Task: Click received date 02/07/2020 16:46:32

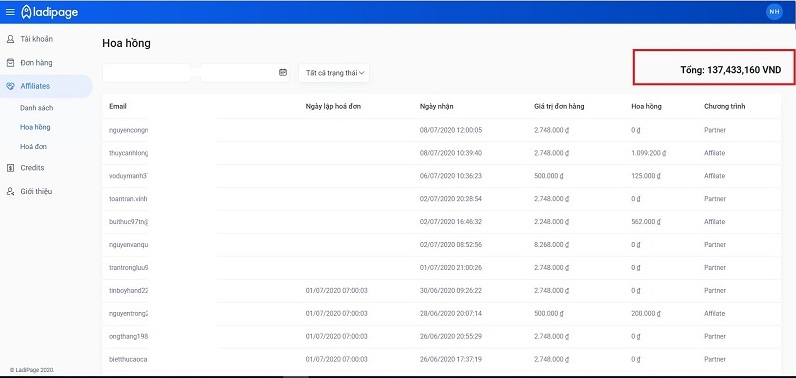Action: pyautogui.click(x=451, y=222)
